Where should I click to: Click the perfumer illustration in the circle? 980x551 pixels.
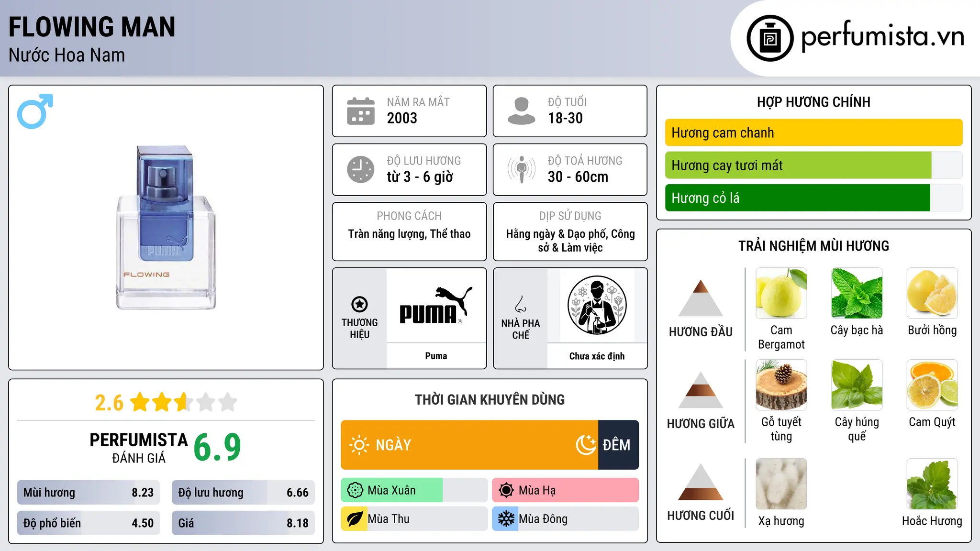(597, 305)
